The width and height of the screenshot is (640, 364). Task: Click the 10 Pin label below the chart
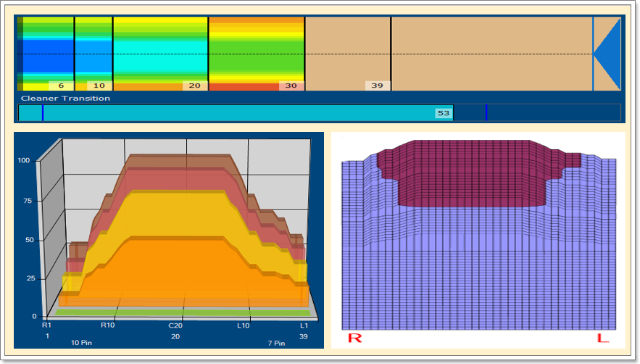coord(82,343)
